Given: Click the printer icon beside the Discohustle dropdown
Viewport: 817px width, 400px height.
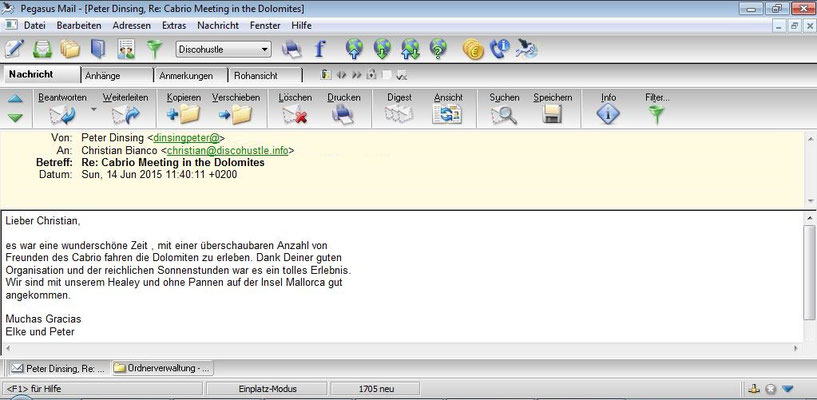Looking at the screenshot, I should tap(292, 49).
